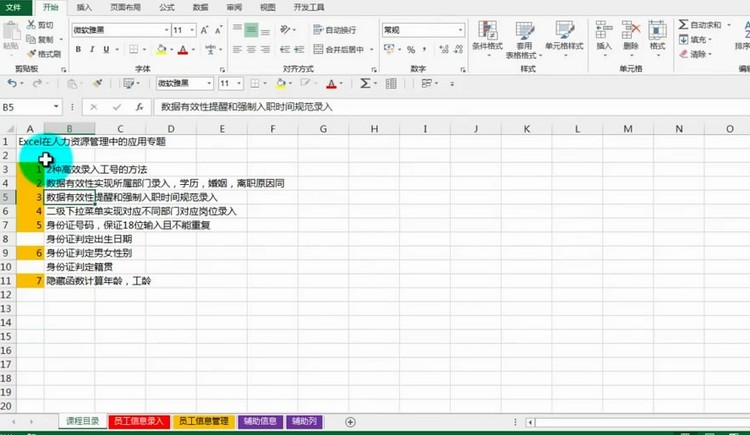Click the Copy (复制) button

[40, 39]
